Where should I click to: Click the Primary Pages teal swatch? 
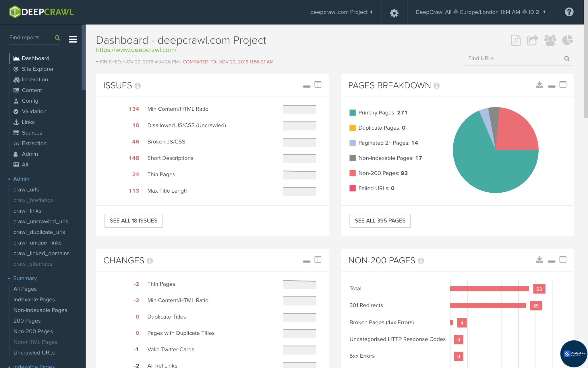click(x=353, y=113)
